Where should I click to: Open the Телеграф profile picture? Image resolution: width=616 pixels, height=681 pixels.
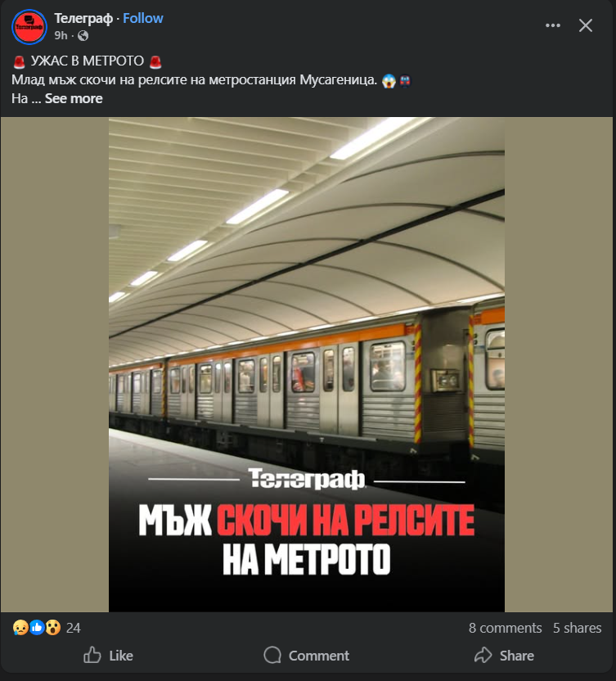(x=29, y=26)
